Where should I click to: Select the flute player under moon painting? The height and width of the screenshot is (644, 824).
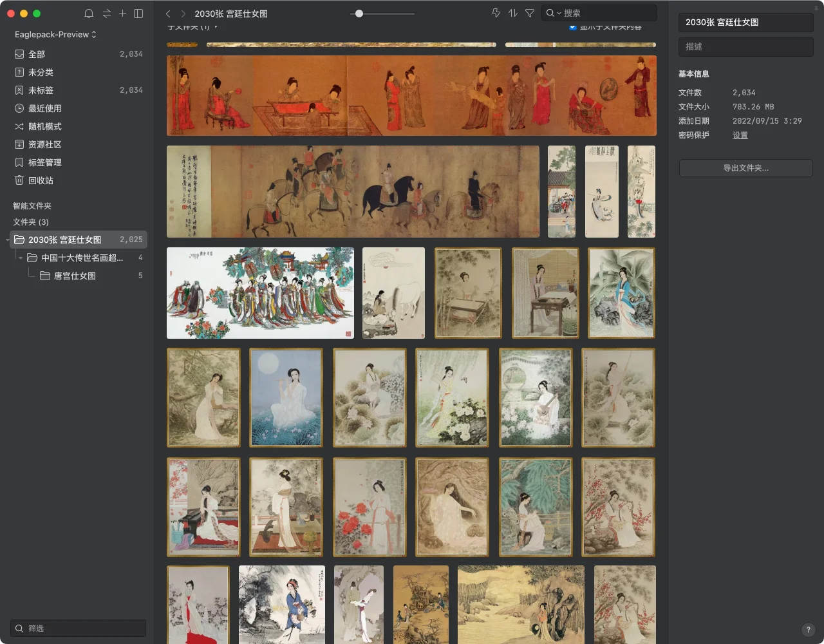pos(286,398)
